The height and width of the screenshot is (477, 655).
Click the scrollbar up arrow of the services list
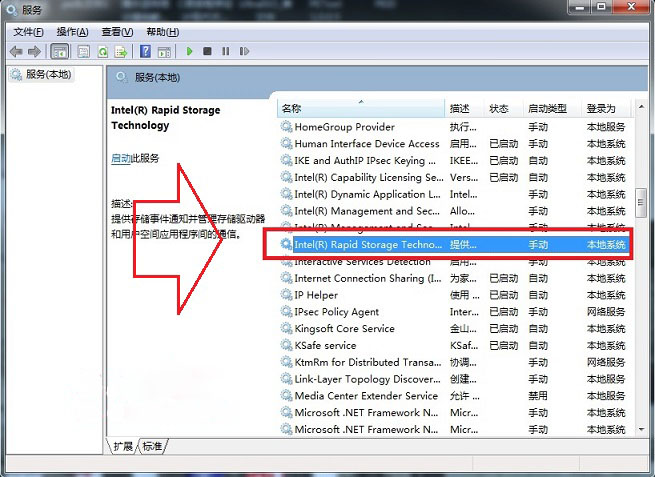click(641, 107)
